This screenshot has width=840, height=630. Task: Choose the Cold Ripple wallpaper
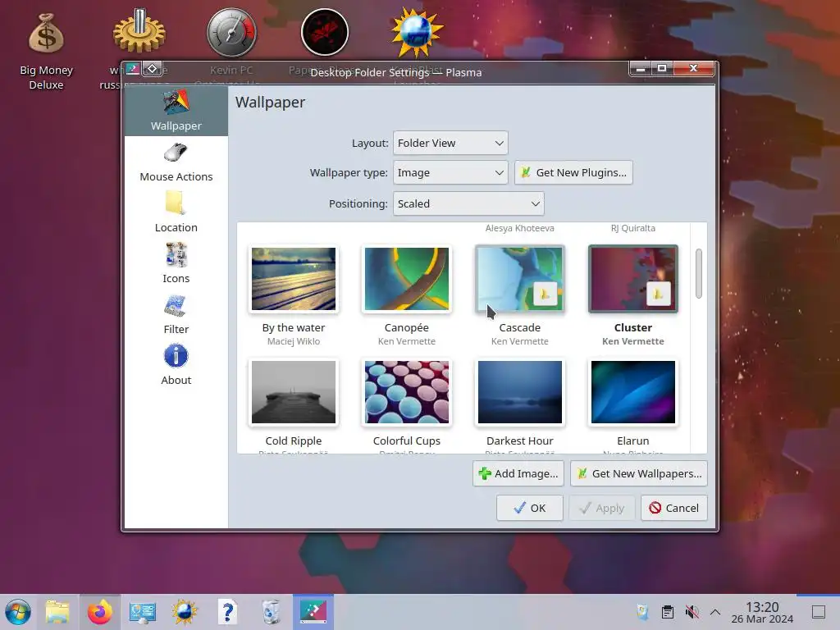coord(294,391)
